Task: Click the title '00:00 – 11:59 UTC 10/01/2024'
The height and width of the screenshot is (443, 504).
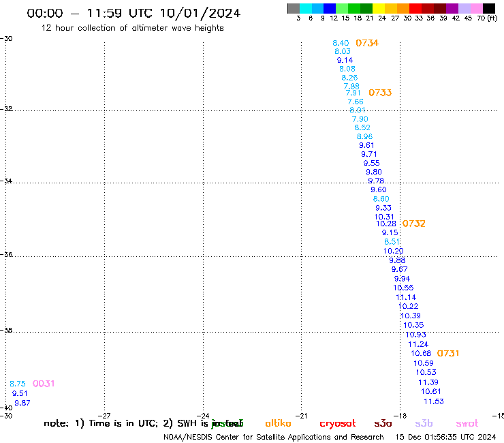Action: coord(133,13)
